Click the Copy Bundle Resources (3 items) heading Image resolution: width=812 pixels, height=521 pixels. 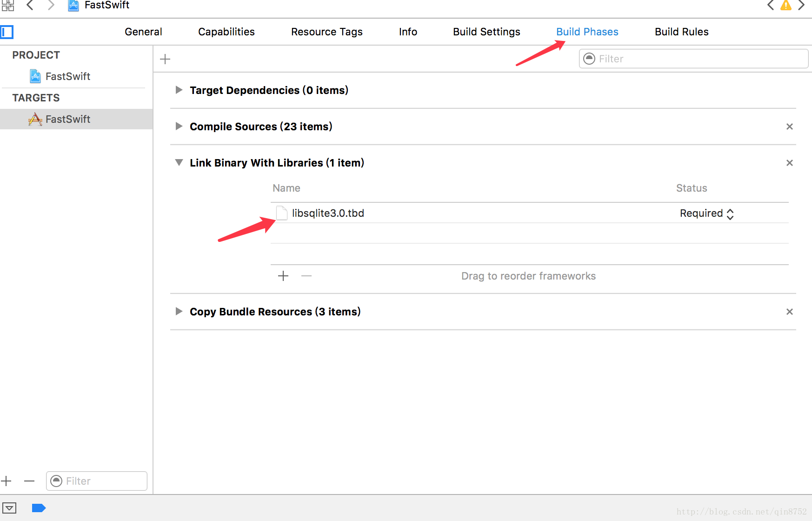[275, 312]
